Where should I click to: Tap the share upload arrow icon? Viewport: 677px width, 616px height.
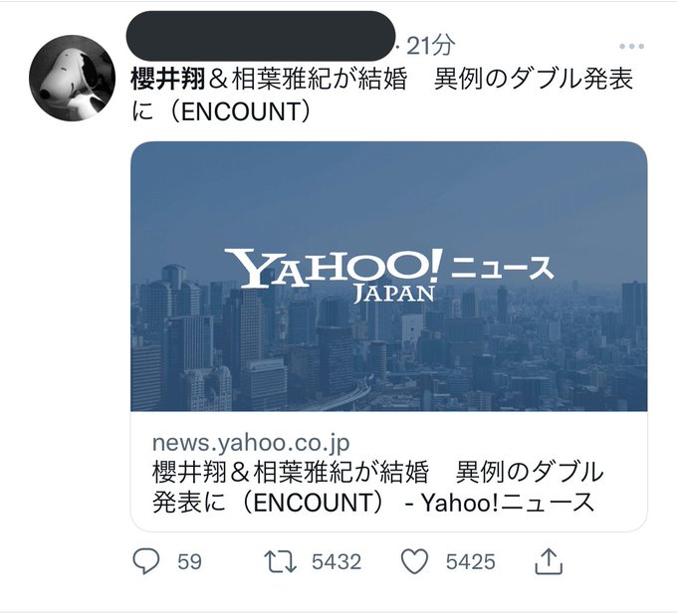click(x=549, y=561)
